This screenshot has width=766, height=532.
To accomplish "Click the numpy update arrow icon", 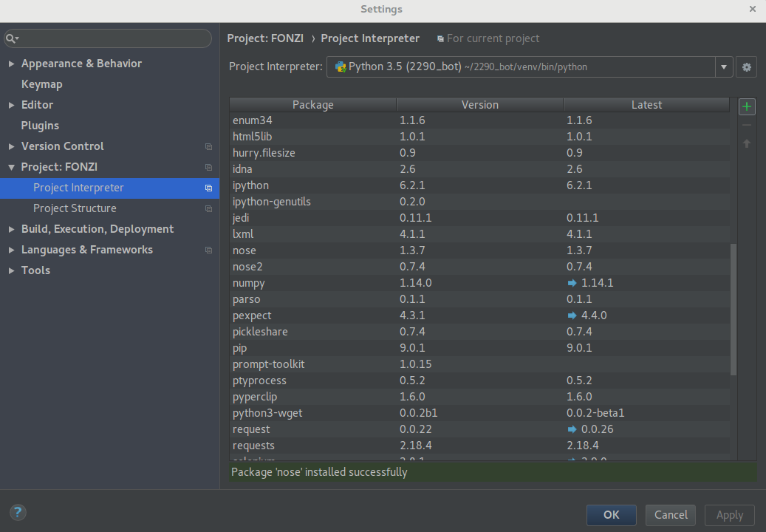I will point(572,283).
